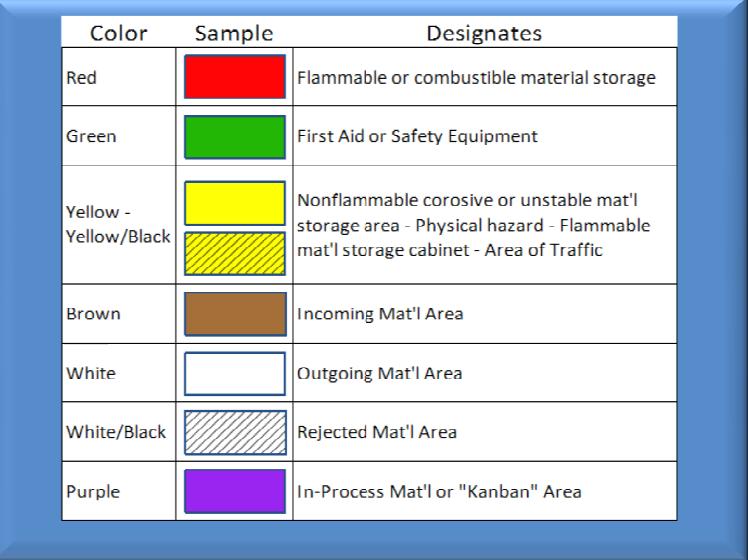Select the plain white sample swatch
The height and width of the screenshot is (560, 748).
point(235,373)
